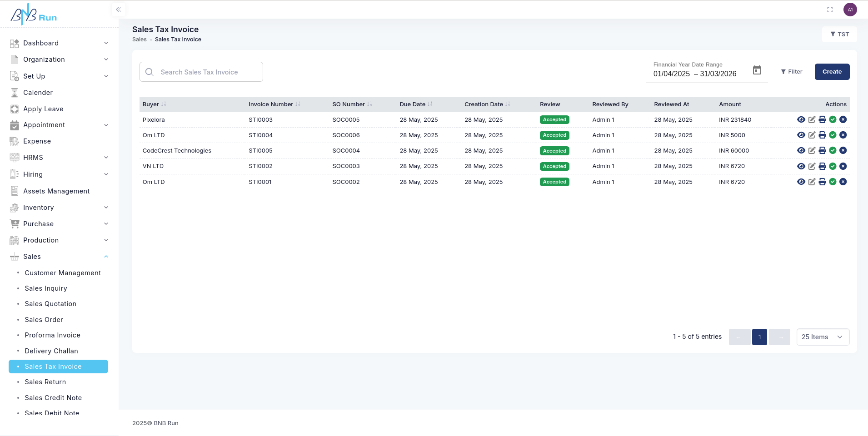Image resolution: width=868 pixels, height=436 pixels.
Task: Click the previous page button
Action: click(x=739, y=337)
